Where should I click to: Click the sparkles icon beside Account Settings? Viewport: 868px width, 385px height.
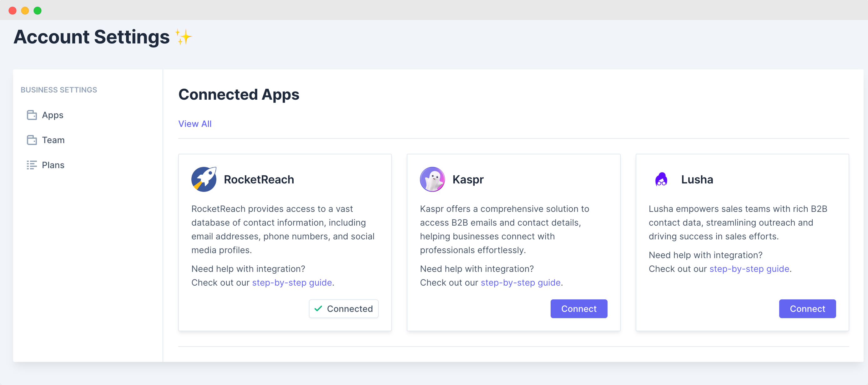click(183, 37)
